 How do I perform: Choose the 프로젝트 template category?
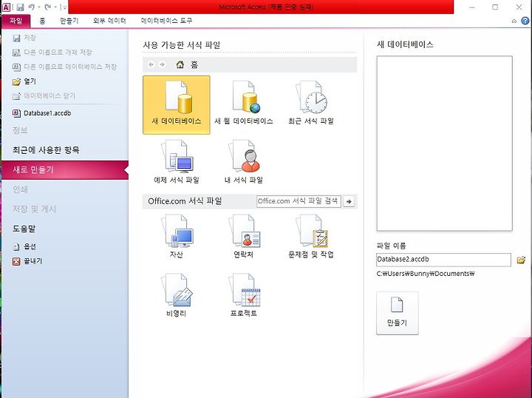[x=244, y=294]
